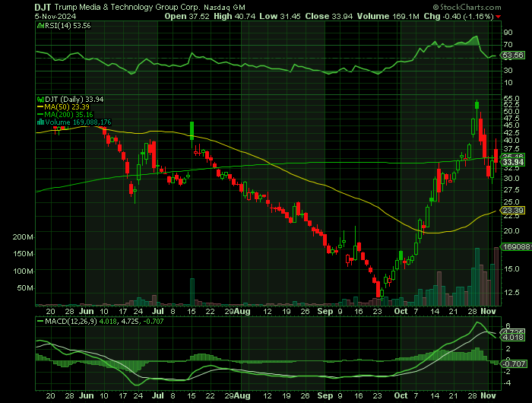Click the green line sample before MA(200)
The image size is (532, 403).
(40, 114)
